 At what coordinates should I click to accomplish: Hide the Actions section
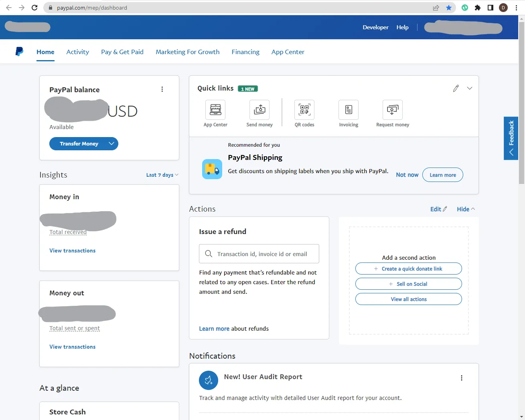(x=466, y=209)
